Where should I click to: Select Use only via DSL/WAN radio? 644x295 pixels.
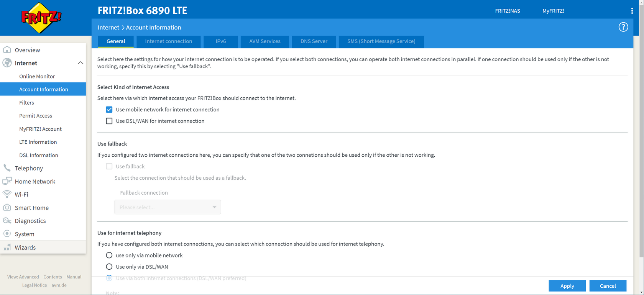coord(109,267)
